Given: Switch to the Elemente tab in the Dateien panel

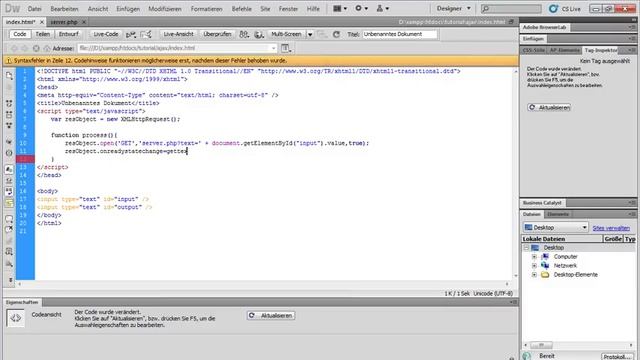Looking at the screenshot, I should pyautogui.click(x=558, y=214).
